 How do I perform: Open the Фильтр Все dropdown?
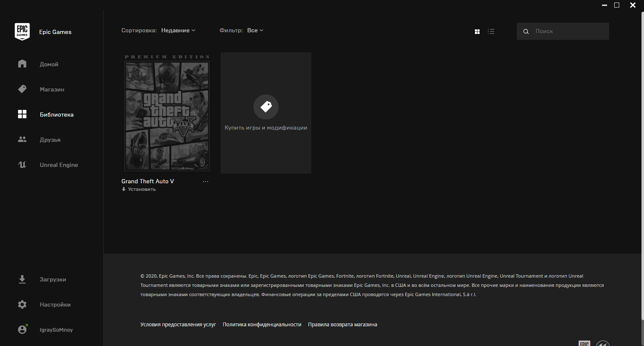click(x=255, y=31)
